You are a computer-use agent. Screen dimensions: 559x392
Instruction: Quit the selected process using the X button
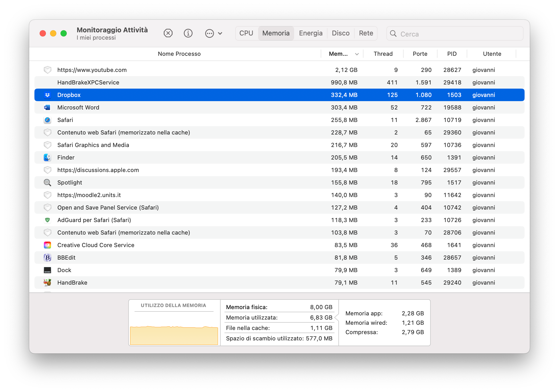click(168, 33)
